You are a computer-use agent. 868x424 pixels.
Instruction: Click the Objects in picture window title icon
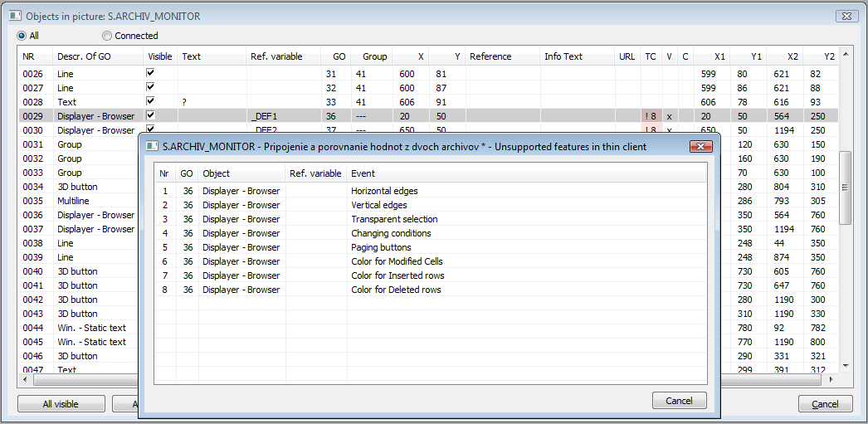point(15,16)
